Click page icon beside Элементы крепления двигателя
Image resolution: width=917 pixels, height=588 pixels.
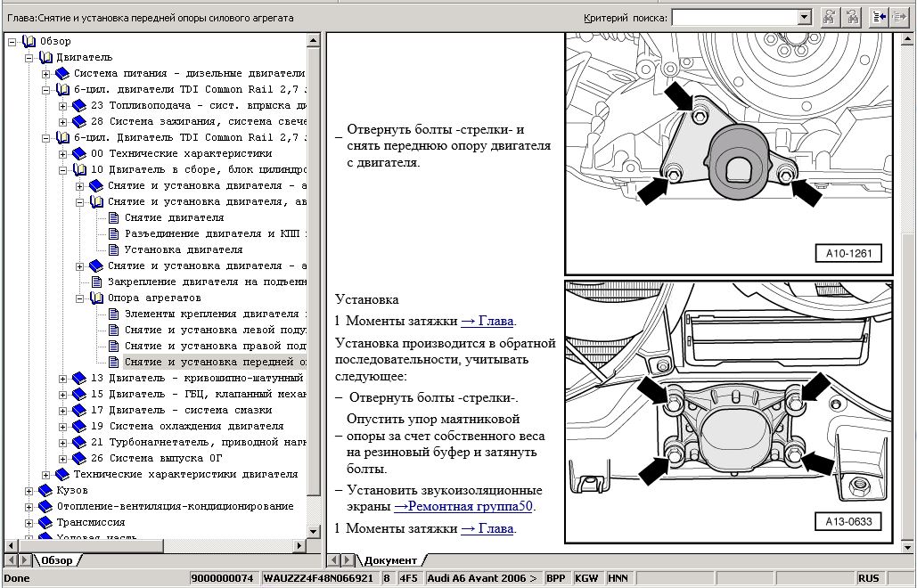pyautogui.click(x=114, y=314)
